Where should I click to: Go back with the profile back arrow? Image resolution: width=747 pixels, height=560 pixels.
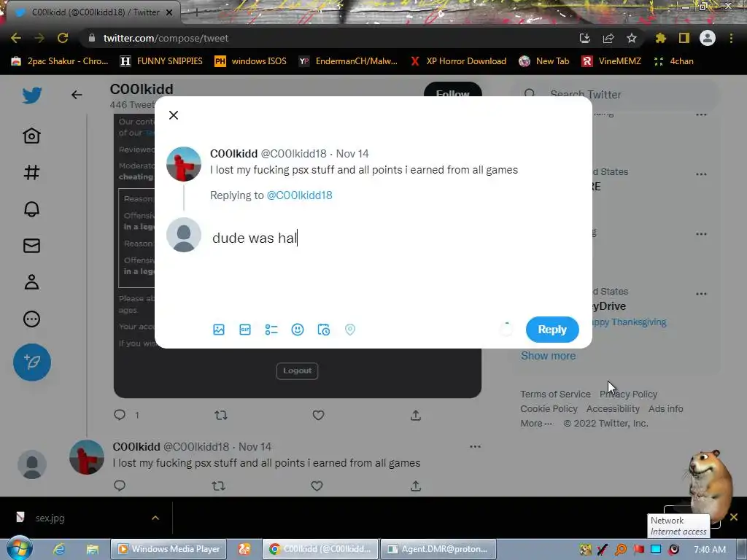pos(77,95)
